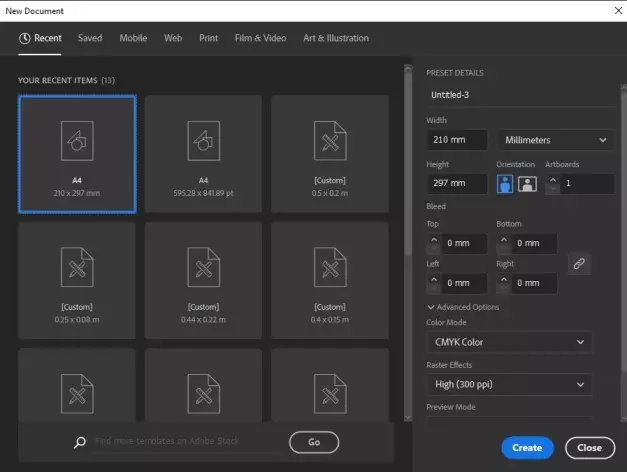Click the Height field showing 297 mm

(x=457, y=183)
